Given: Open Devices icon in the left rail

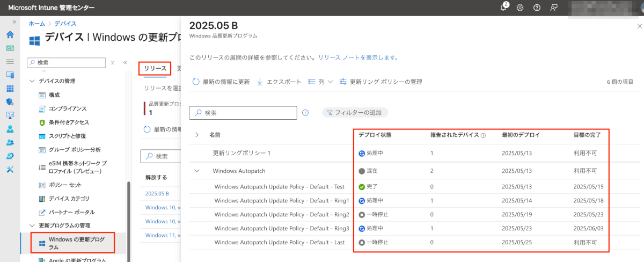Looking at the screenshot, I should [10, 75].
